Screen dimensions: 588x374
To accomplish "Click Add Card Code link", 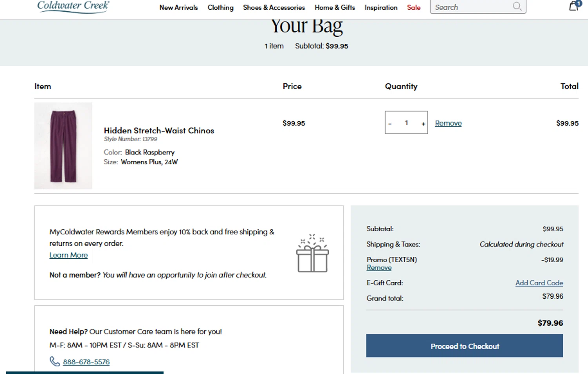I will coord(539,283).
